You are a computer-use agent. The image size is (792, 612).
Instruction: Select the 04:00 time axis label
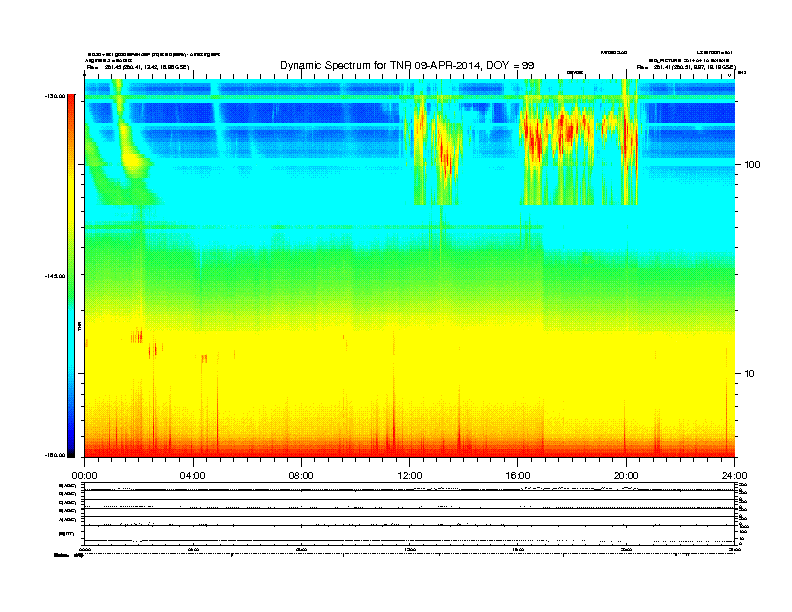click(x=192, y=476)
